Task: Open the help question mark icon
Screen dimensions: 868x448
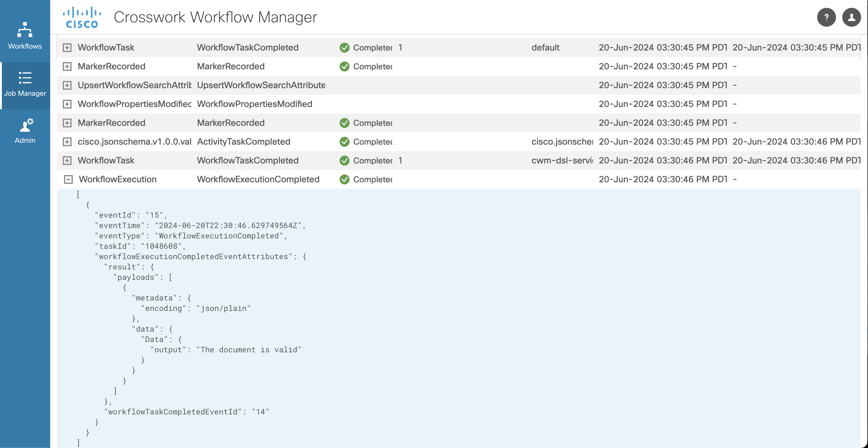Action: pos(826,17)
